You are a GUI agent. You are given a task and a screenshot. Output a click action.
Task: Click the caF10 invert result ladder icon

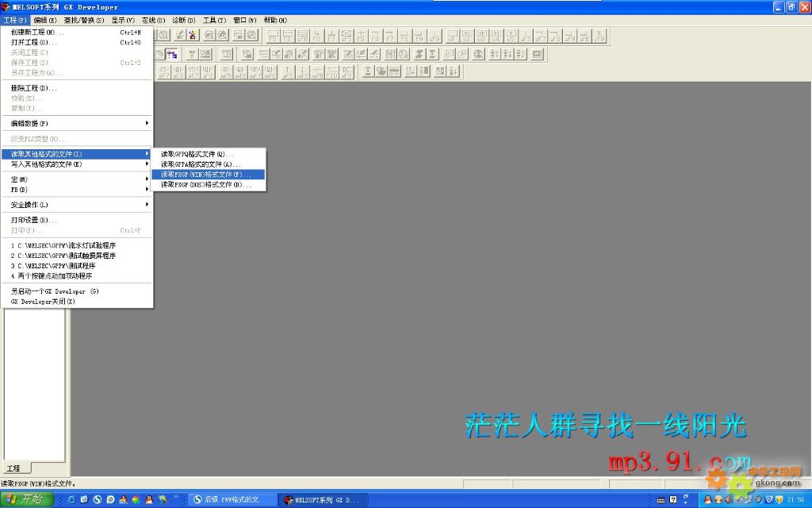(x=317, y=71)
